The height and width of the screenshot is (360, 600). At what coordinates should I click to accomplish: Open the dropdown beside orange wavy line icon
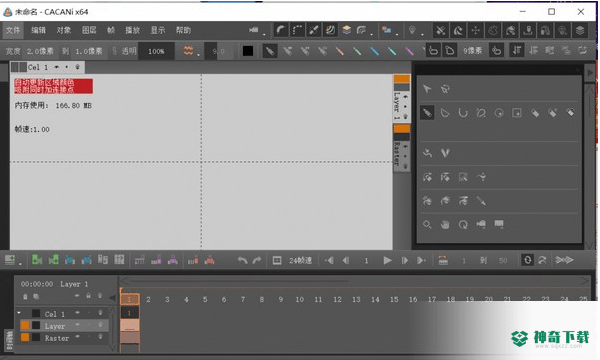point(198,55)
